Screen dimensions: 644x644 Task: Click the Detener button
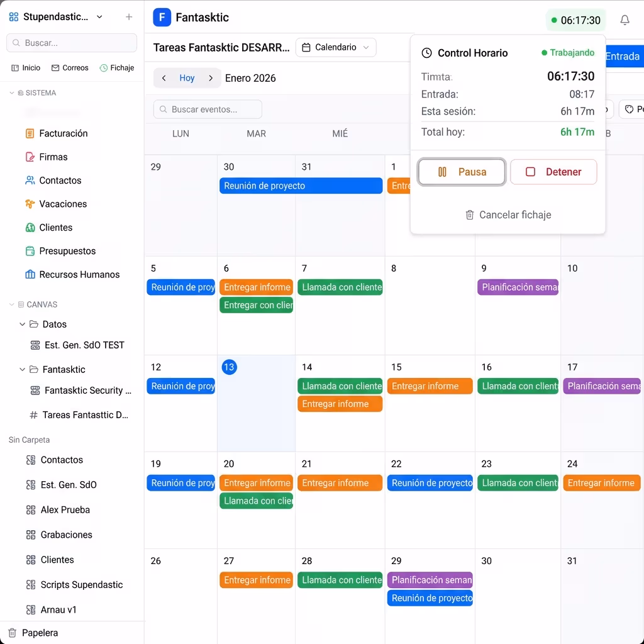tap(553, 172)
